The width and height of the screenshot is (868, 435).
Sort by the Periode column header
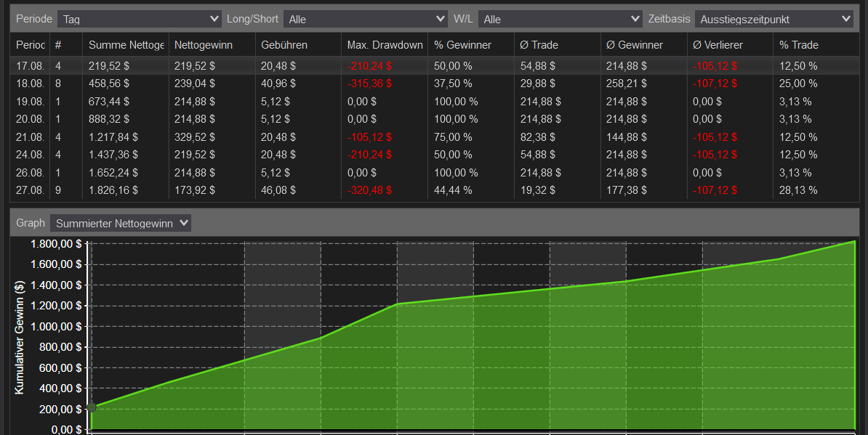click(x=30, y=45)
